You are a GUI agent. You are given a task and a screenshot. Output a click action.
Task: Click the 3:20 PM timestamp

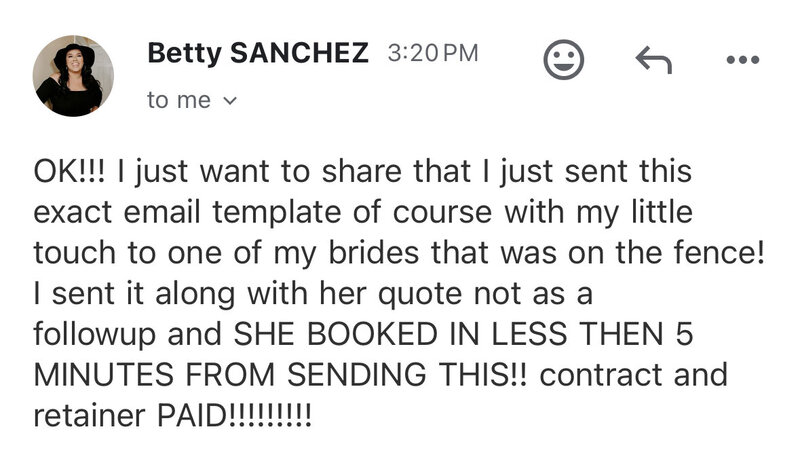[x=433, y=53]
